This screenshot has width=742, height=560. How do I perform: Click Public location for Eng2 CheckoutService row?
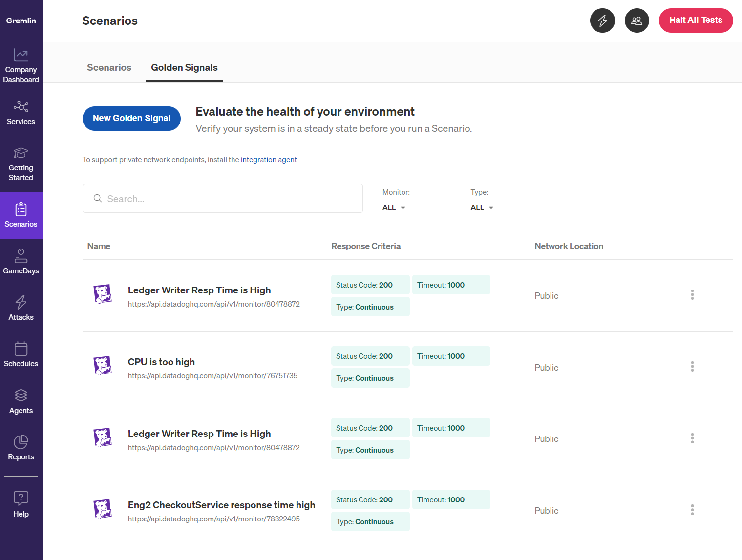click(x=546, y=510)
